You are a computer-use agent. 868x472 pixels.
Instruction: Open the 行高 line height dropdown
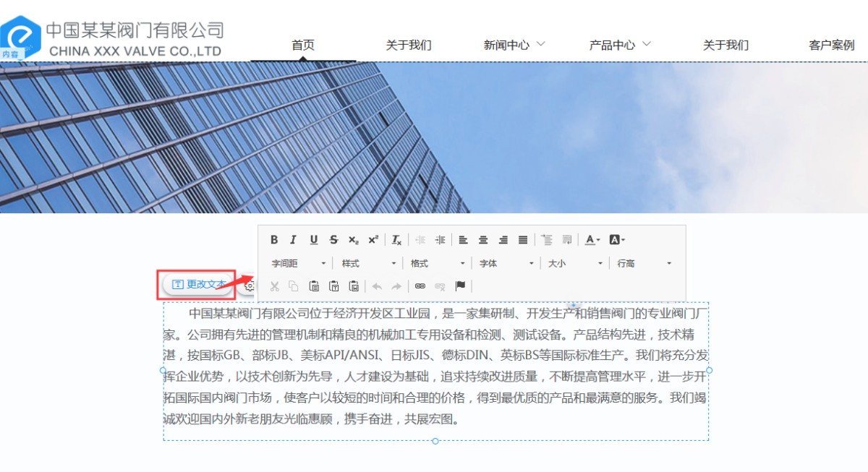pos(644,263)
